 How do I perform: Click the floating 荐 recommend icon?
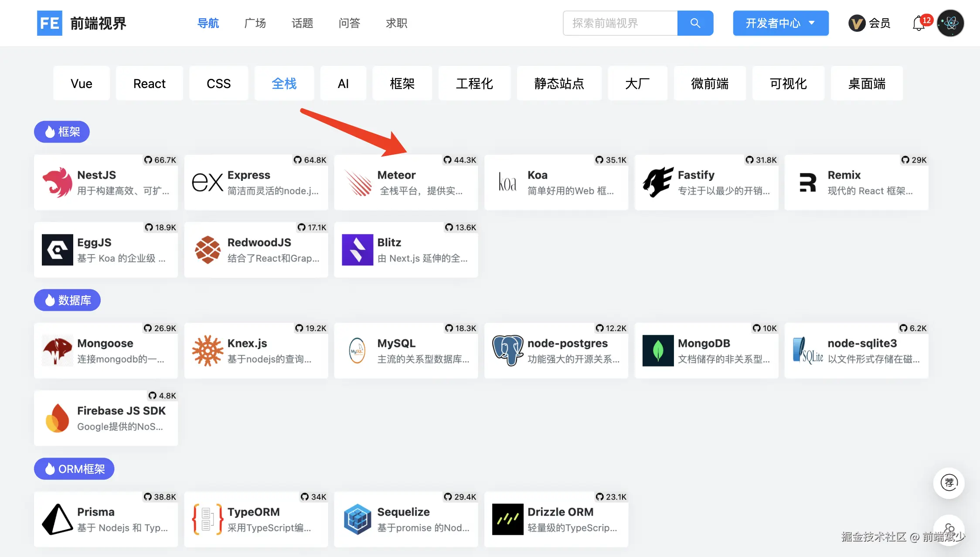pyautogui.click(x=949, y=482)
